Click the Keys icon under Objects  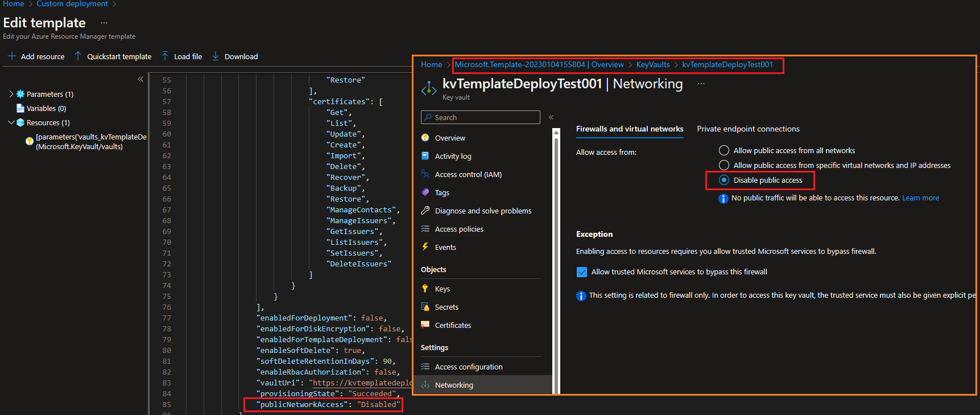tap(425, 289)
